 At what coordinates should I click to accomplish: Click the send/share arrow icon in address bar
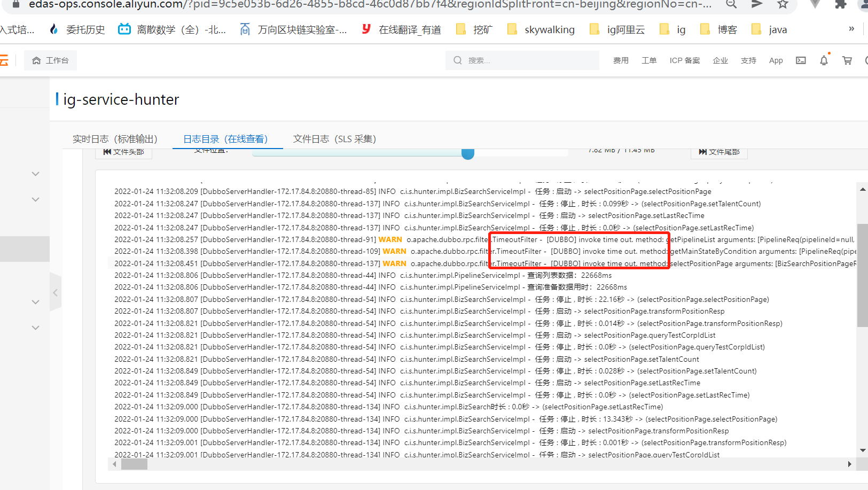click(x=757, y=4)
